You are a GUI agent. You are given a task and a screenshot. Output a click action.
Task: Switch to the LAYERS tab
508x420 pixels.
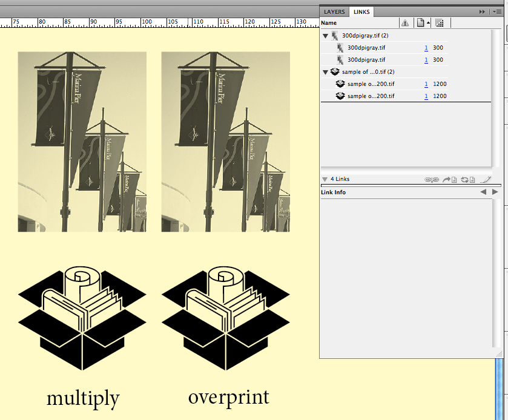[334, 12]
